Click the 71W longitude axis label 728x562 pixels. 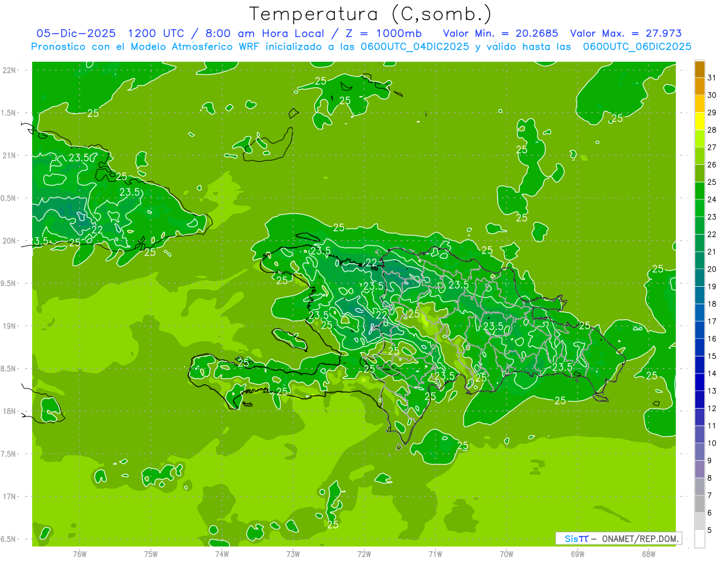point(435,554)
